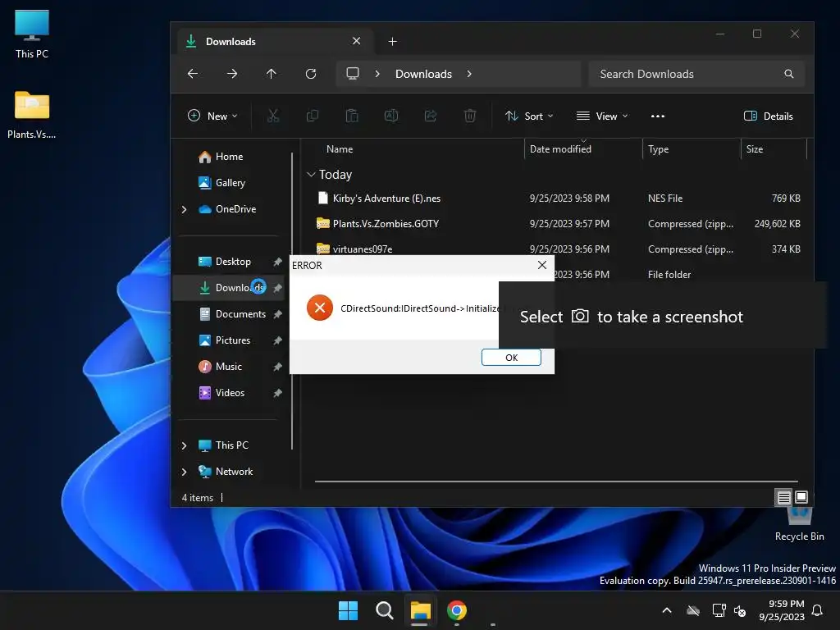Image resolution: width=840 pixels, height=630 pixels.
Task: Collapse the Today group
Action: [x=311, y=175]
